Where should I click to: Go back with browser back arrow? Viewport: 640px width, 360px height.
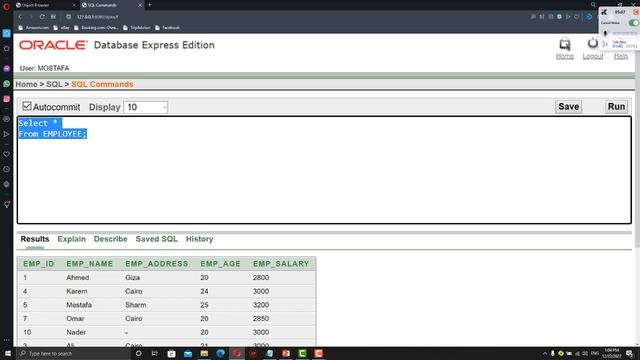(x=20, y=17)
